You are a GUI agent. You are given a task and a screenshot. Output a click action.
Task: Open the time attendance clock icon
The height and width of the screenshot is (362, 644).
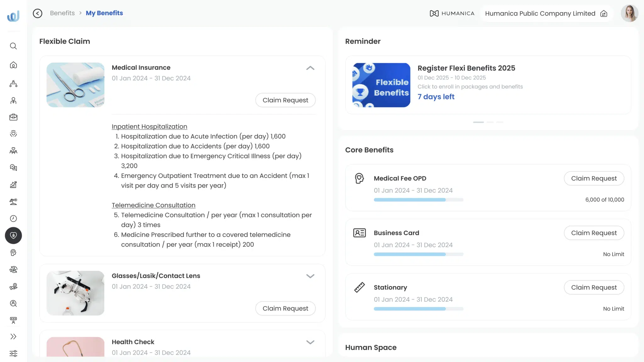[x=13, y=218]
